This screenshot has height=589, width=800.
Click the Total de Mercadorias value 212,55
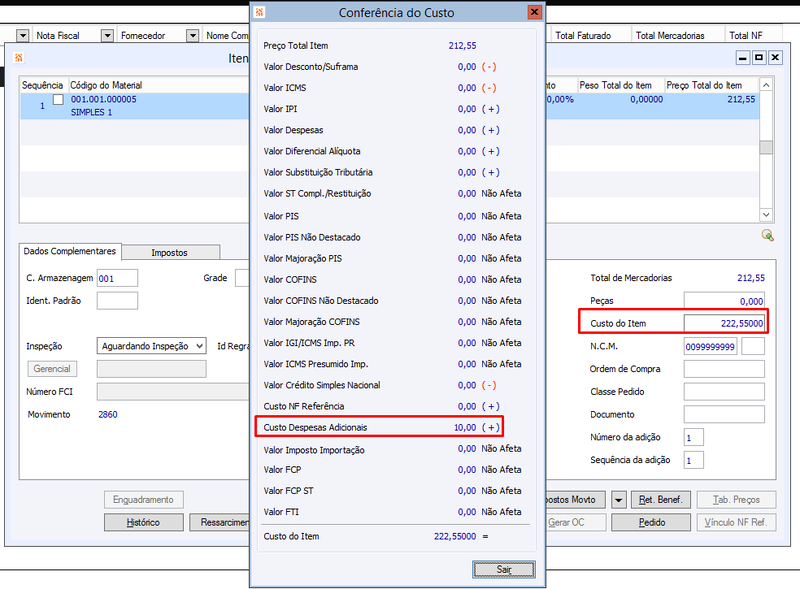pos(751,278)
